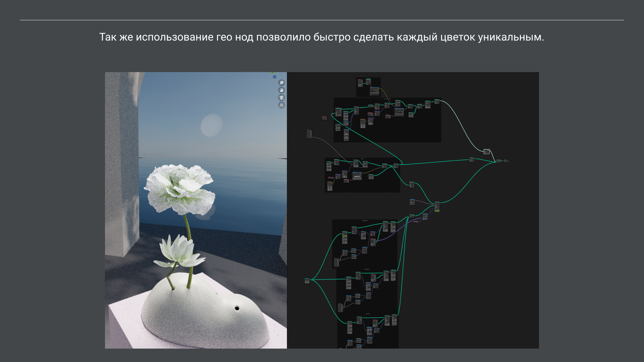Viewport: 644px width, 362px height.
Task: Click the pan hand icon in the viewport
Action: pyautogui.click(x=281, y=90)
